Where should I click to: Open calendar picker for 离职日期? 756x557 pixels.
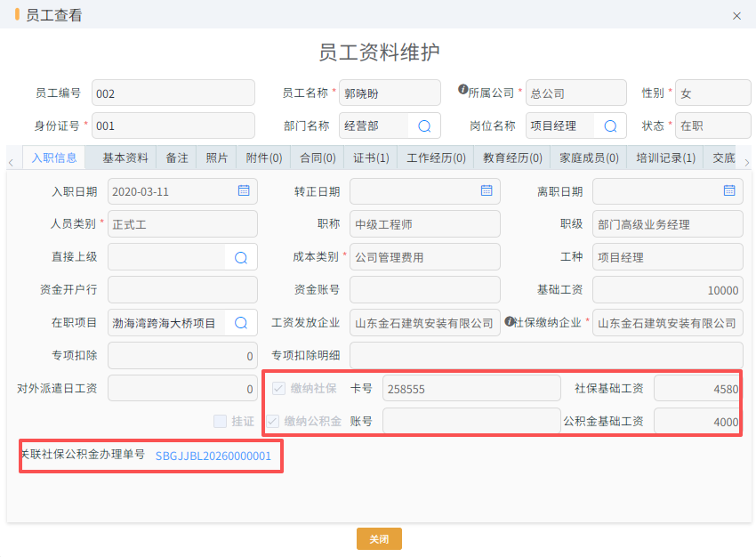[x=729, y=191]
